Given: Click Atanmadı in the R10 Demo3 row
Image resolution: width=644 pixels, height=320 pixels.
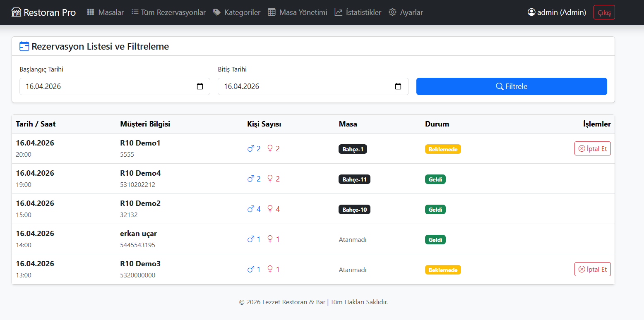Looking at the screenshot, I should click(353, 270).
